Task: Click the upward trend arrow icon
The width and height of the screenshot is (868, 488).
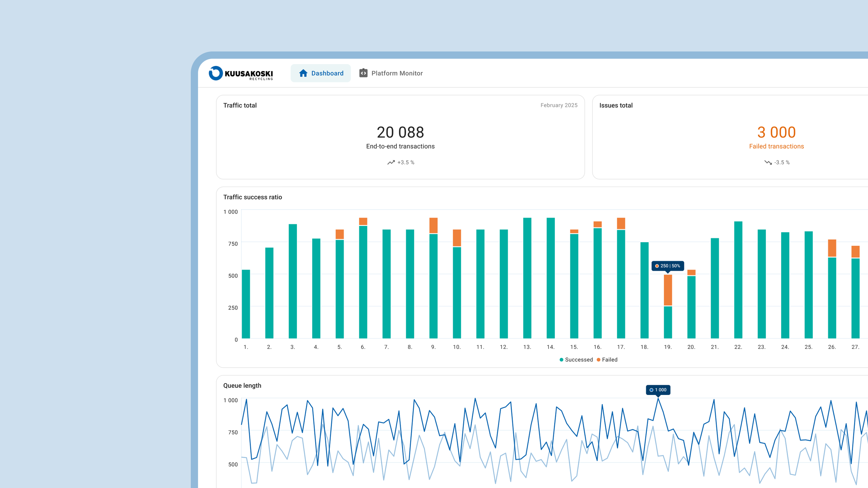Action: (391, 162)
